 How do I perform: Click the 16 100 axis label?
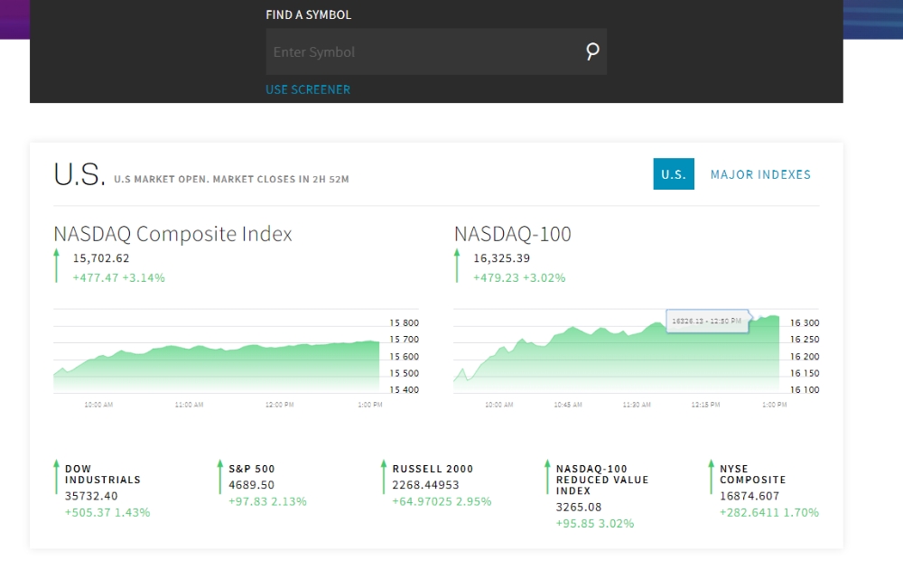pyautogui.click(x=805, y=390)
